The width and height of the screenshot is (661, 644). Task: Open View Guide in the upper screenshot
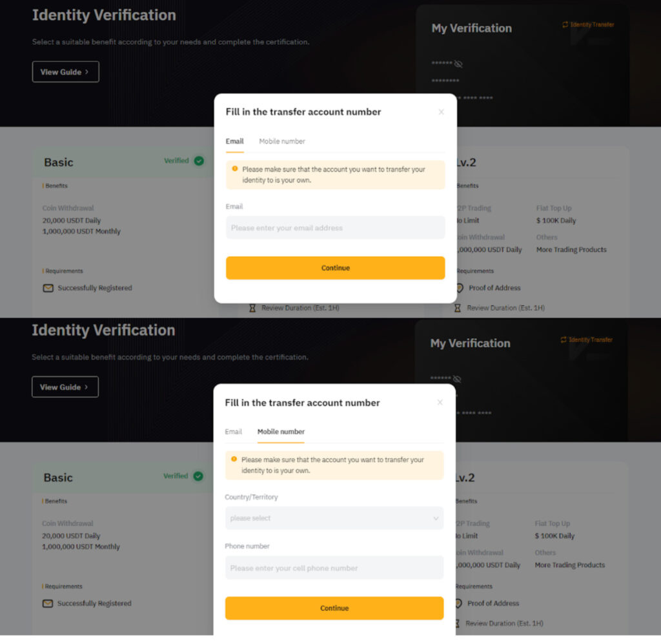click(x=65, y=72)
